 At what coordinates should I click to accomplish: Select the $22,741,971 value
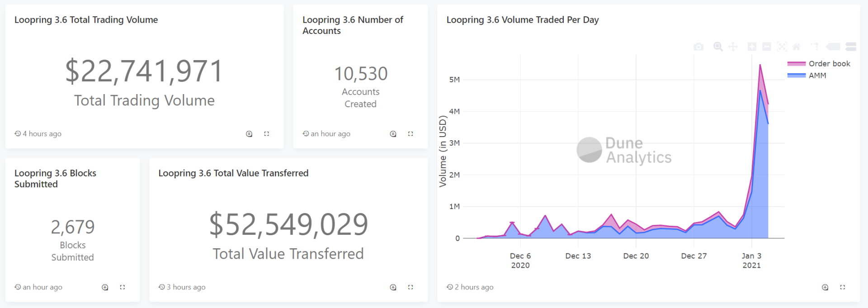click(x=144, y=71)
